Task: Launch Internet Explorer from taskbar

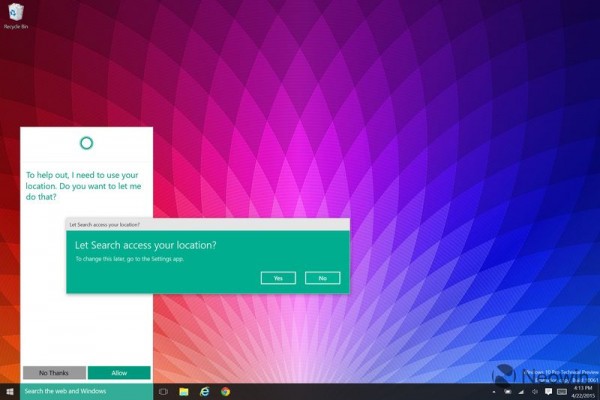Action: pos(205,391)
